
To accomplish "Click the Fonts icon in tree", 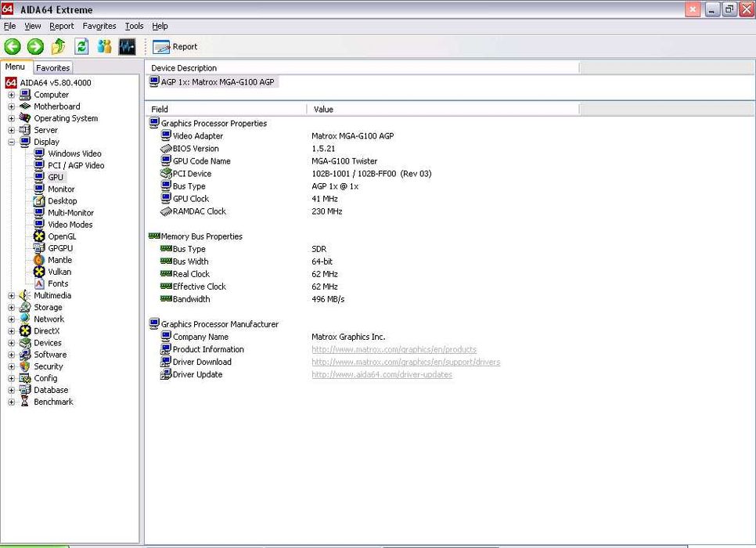I will (39, 283).
